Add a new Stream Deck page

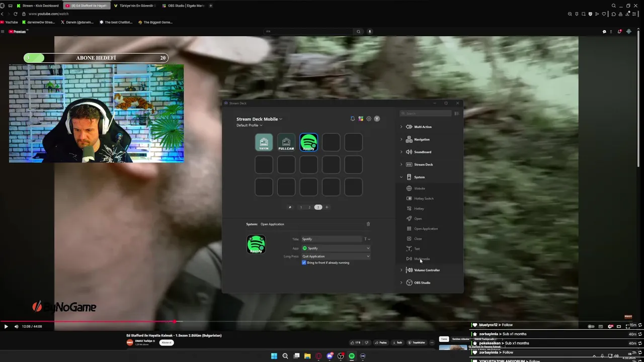[x=327, y=207]
